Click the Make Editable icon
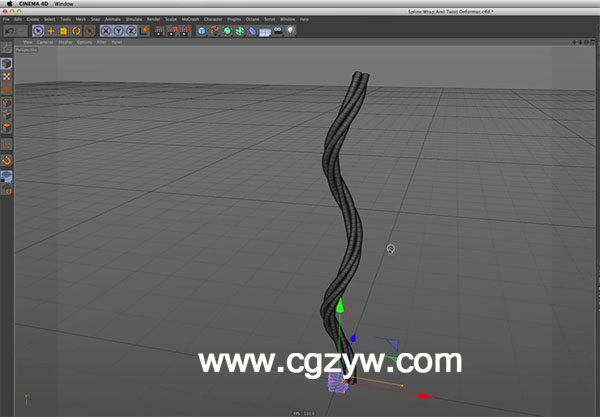 [x=7, y=48]
